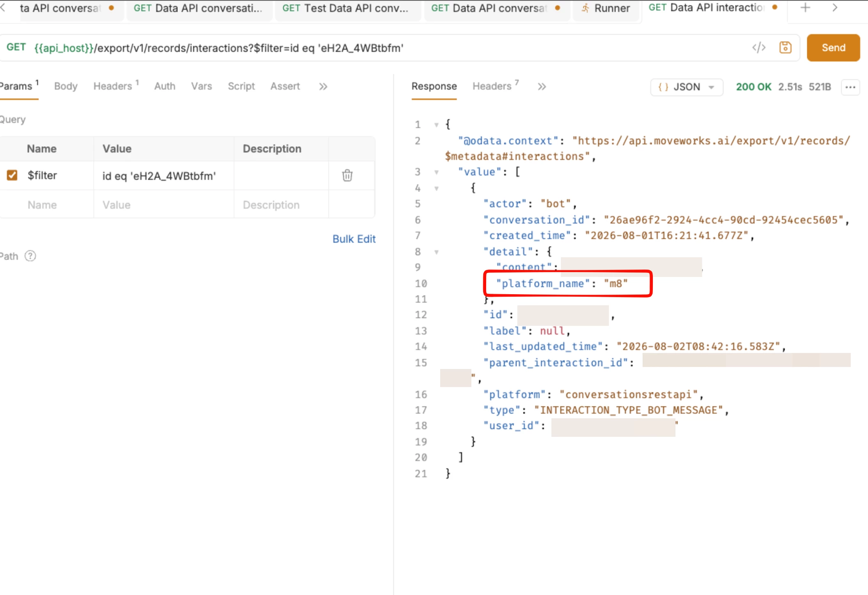Click the Send request button

(833, 48)
